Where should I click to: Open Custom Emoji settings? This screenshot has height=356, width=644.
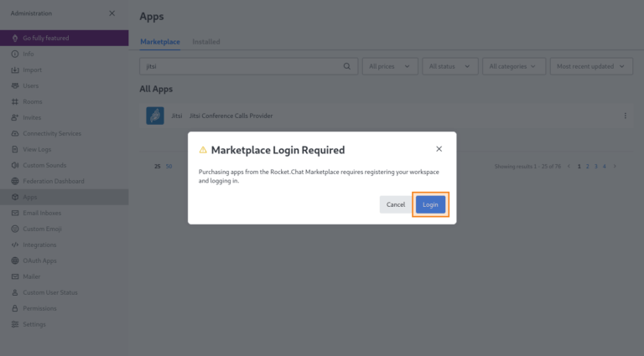tap(42, 229)
